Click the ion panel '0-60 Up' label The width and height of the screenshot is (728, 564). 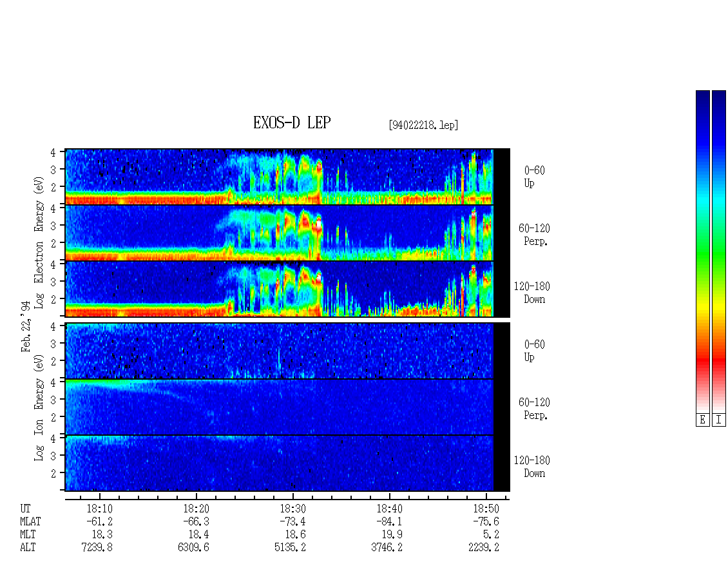pos(534,351)
